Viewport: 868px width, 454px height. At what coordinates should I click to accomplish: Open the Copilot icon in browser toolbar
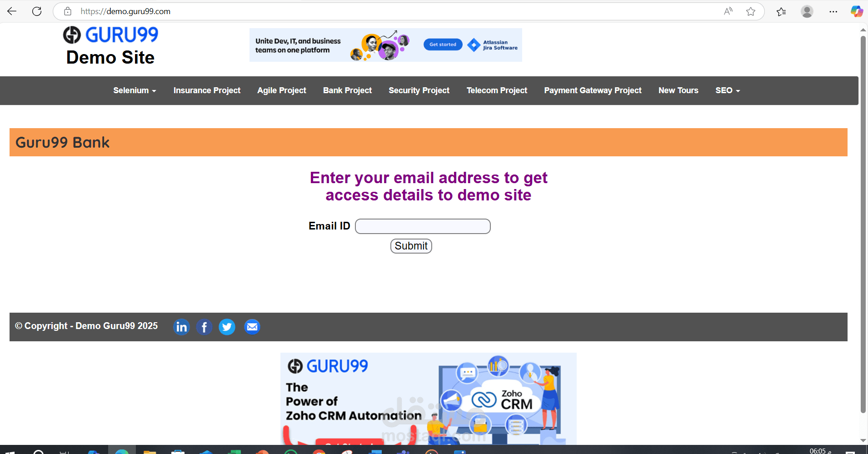click(x=857, y=11)
